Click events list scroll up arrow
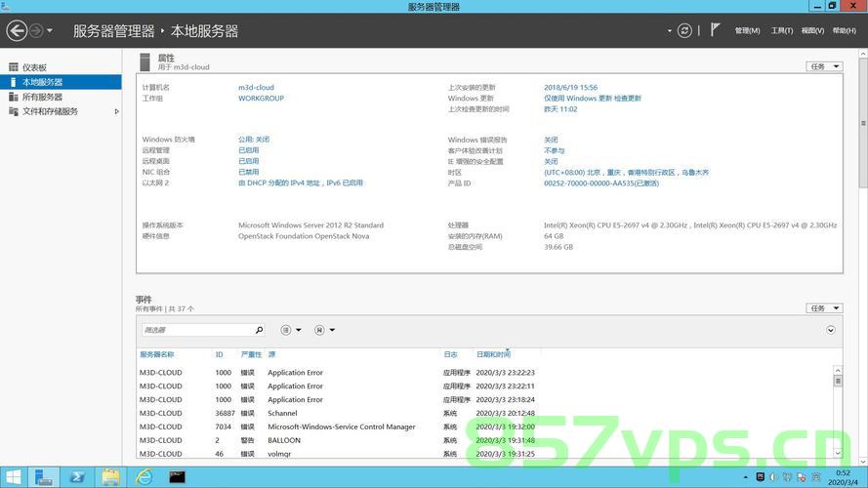This screenshot has width=868, height=488. click(838, 370)
